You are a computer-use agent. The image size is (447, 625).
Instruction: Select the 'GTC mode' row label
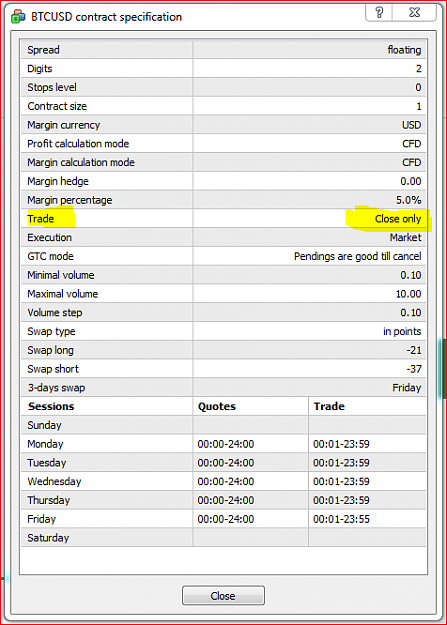pyautogui.click(x=50, y=256)
